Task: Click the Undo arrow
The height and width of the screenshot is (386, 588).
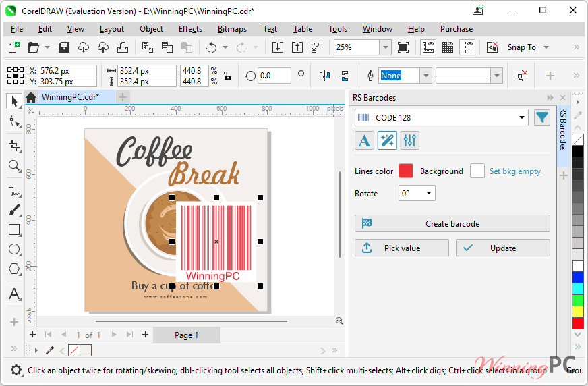Action: (212, 47)
